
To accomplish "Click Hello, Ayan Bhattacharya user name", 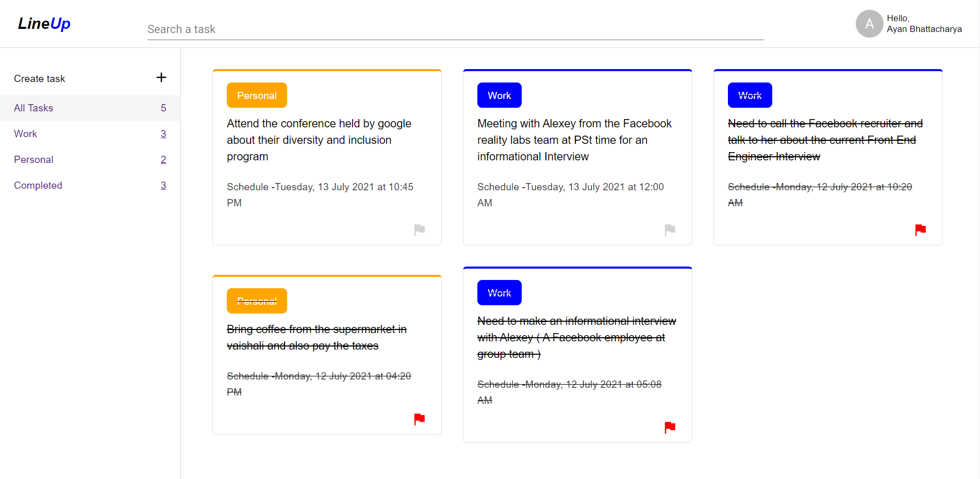I will pyautogui.click(x=924, y=24).
